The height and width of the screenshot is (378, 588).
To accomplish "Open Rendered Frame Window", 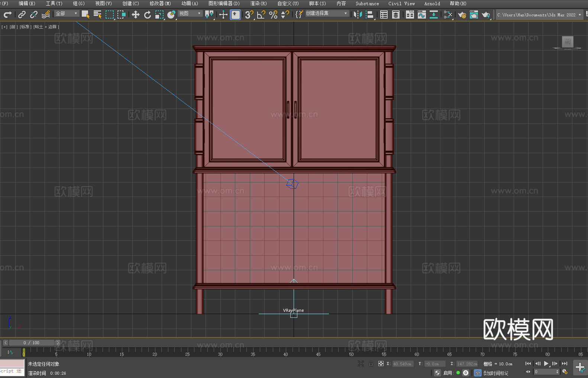I will [x=474, y=14].
